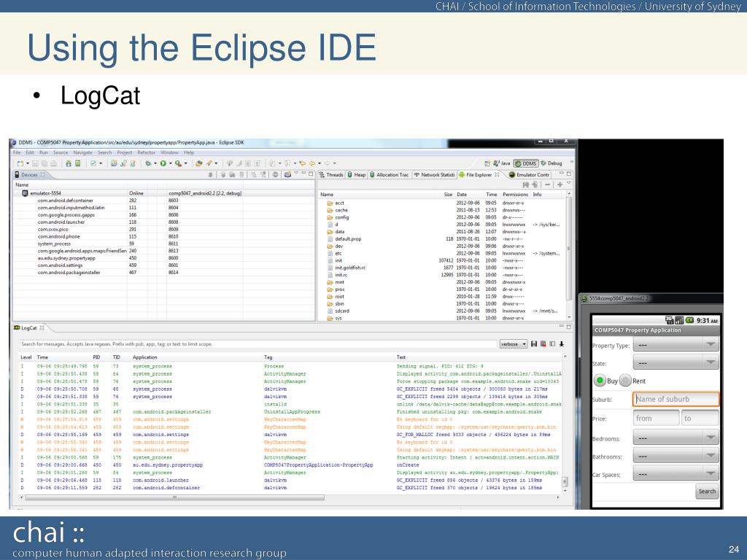Click the cache folder icon
747x560 pixels.
(330, 210)
